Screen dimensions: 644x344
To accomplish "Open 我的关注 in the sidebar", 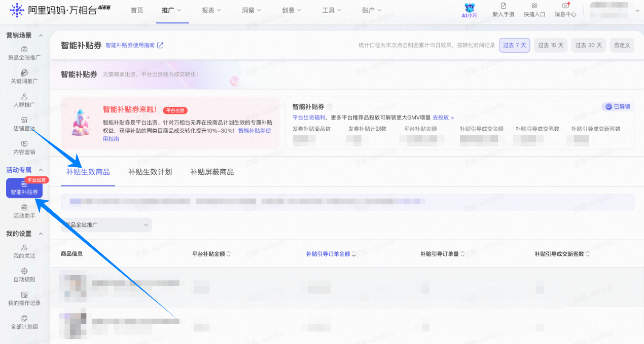I will click(24, 251).
